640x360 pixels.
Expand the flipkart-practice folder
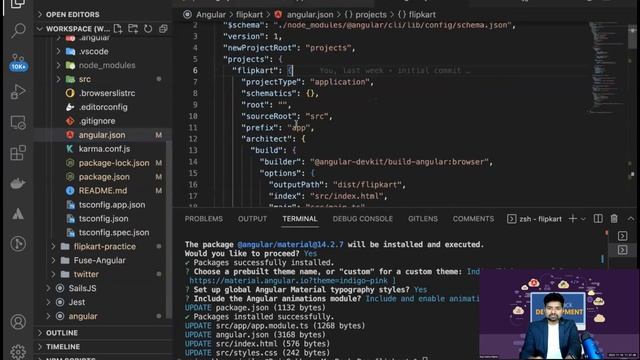102,247
